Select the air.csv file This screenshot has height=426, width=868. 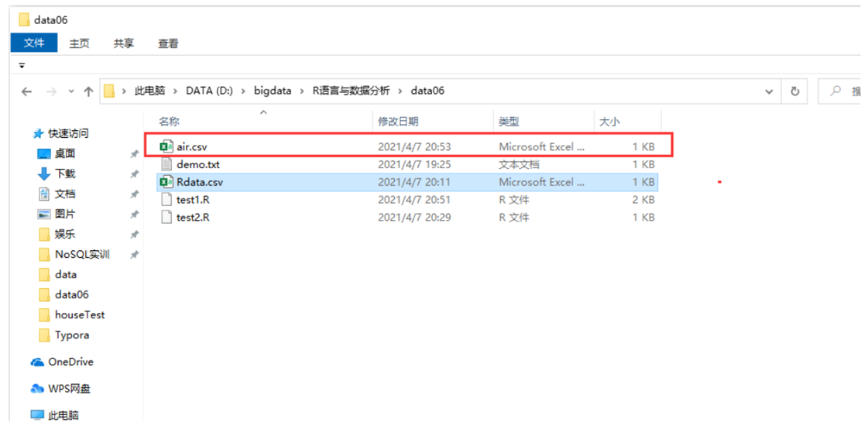coord(408,147)
